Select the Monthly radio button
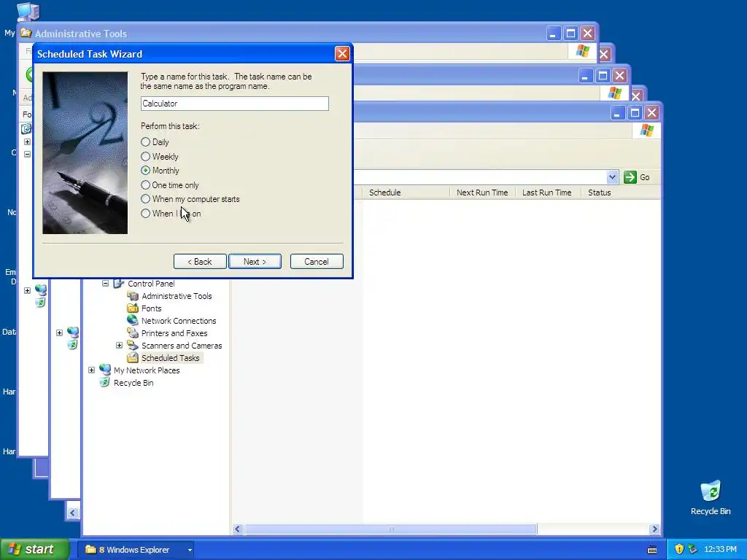The height and width of the screenshot is (560, 747). click(x=145, y=171)
